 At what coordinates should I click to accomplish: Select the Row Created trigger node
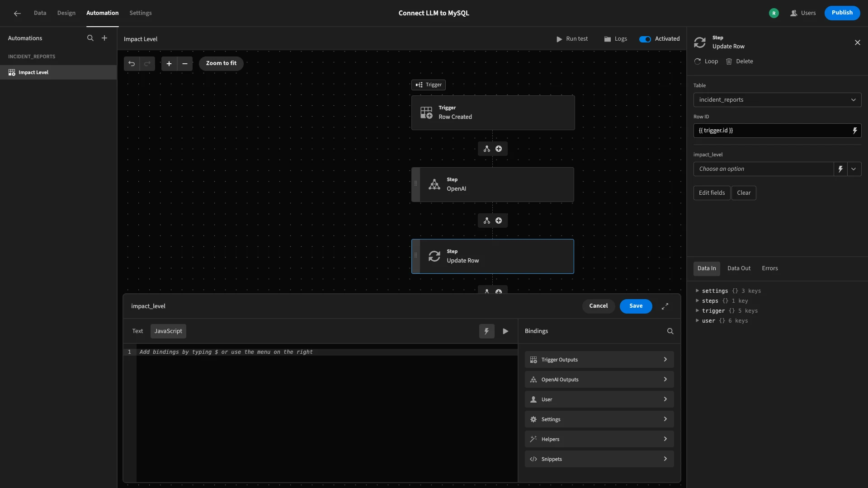[493, 113]
